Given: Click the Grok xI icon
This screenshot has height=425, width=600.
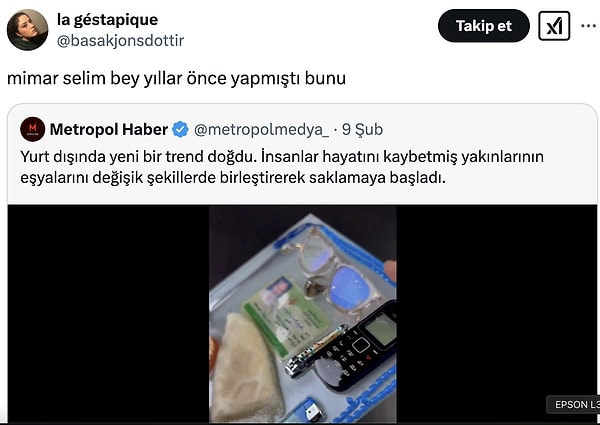Looking at the screenshot, I should [554, 26].
